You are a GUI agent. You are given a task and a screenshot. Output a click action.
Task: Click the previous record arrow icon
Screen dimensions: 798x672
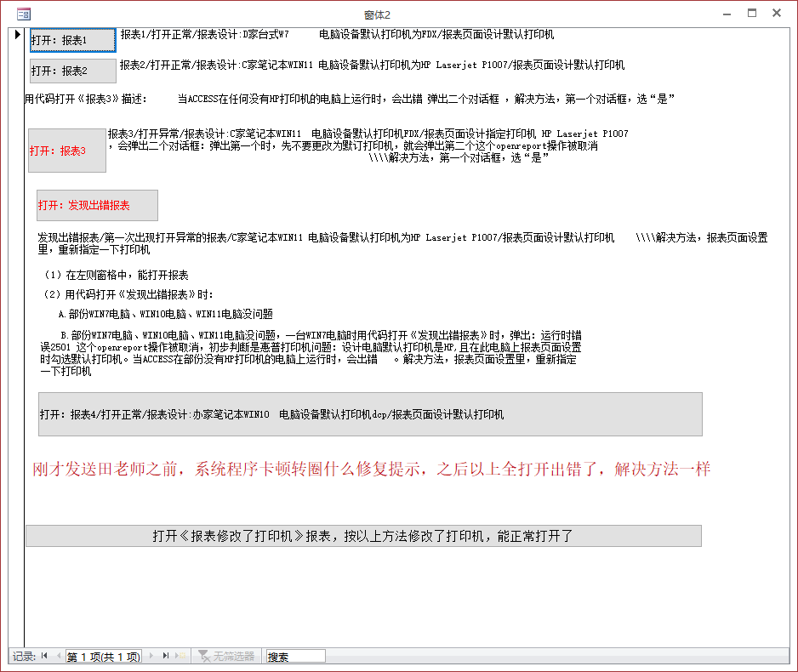point(58,656)
